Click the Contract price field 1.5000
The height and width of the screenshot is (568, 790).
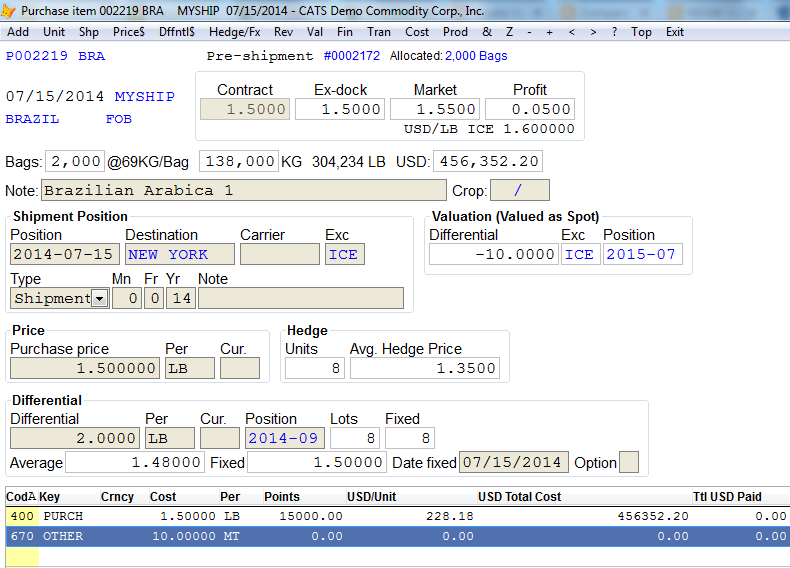245,109
